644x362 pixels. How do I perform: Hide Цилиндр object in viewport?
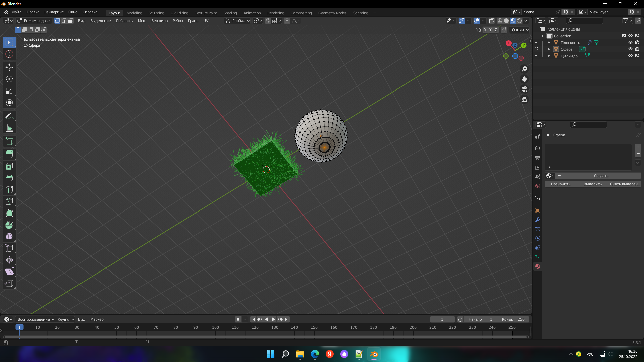tap(630, 56)
